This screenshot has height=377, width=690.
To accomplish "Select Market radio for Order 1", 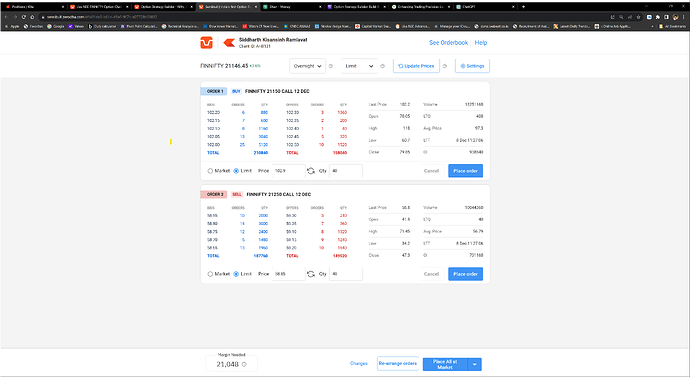I will click(210, 171).
